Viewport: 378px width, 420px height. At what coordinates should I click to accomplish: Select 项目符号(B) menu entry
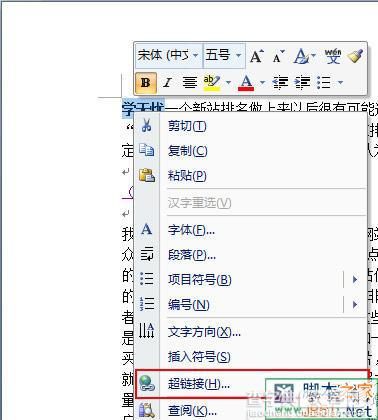[250, 279]
